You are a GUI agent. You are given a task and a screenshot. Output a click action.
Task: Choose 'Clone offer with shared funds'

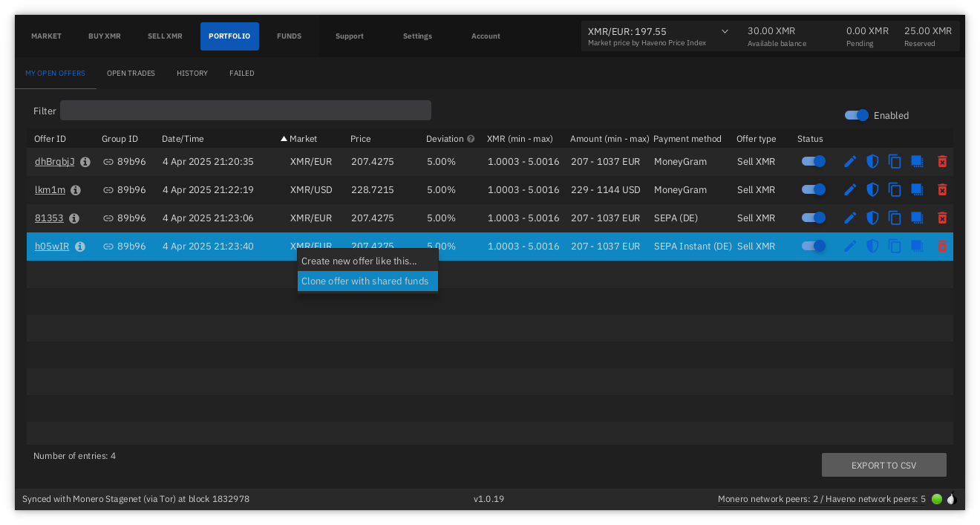[367, 281]
